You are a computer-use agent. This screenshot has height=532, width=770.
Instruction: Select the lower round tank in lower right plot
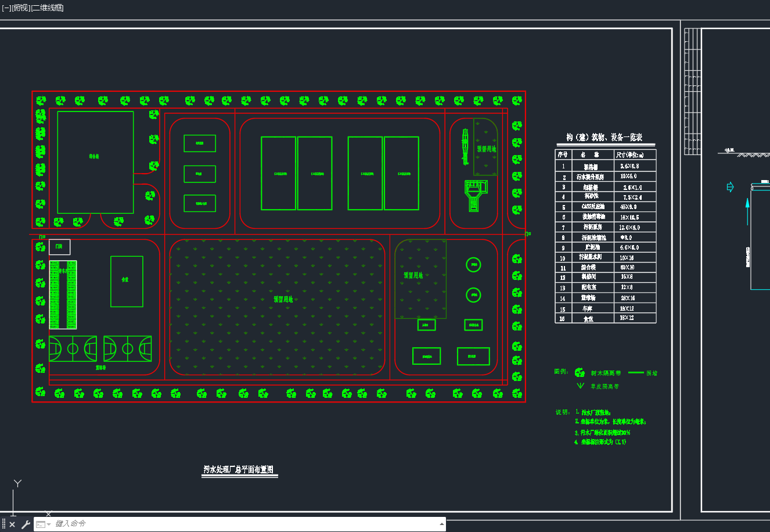[x=473, y=295]
